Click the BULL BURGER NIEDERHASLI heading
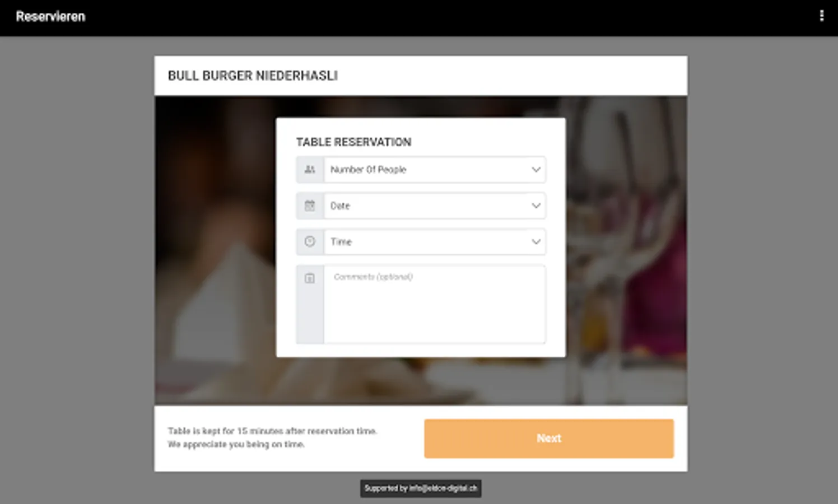Image resolution: width=838 pixels, height=504 pixels. coord(253,76)
